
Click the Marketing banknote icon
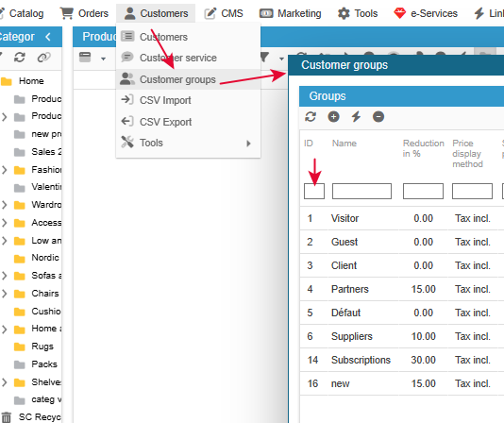(266, 13)
